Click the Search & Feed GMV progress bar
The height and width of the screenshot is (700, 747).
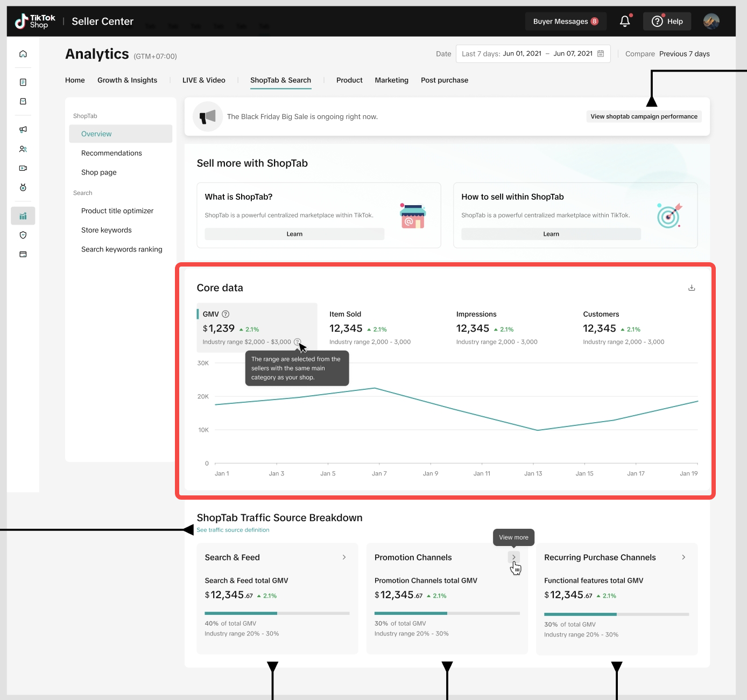tap(277, 613)
